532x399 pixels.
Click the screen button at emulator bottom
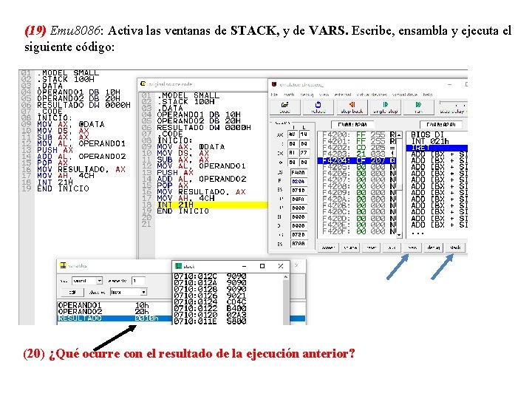point(328,248)
